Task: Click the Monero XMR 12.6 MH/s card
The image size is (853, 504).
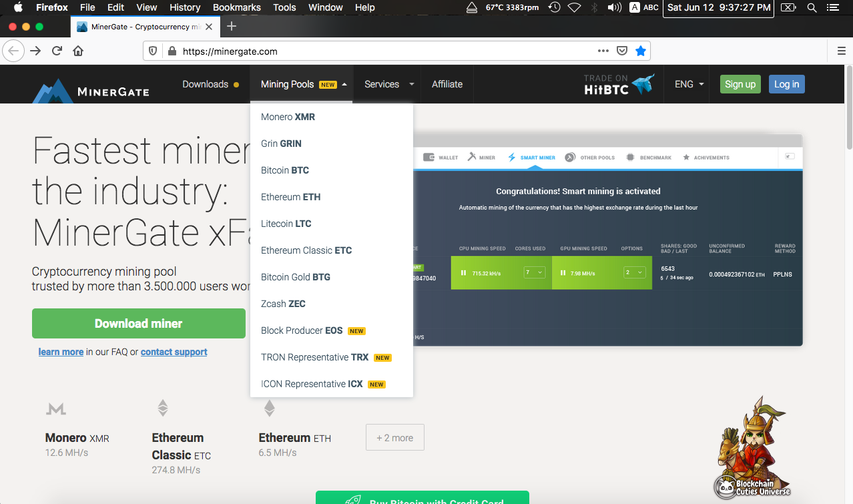Action: pos(77,429)
